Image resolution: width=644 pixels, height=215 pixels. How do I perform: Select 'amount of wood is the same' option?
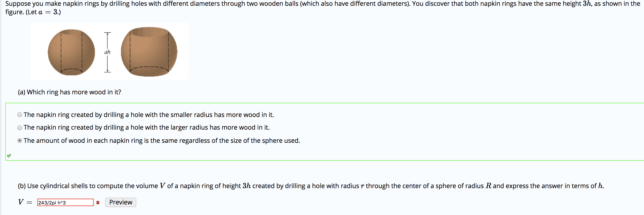click(x=19, y=140)
